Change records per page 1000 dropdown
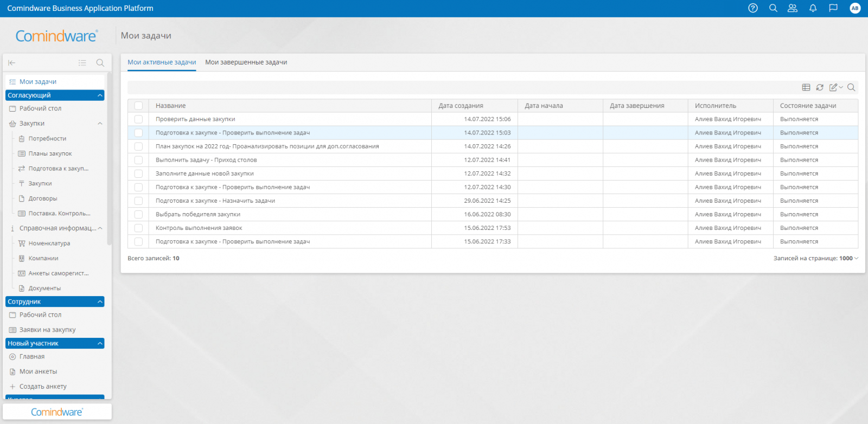868x424 pixels. click(849, 259)
